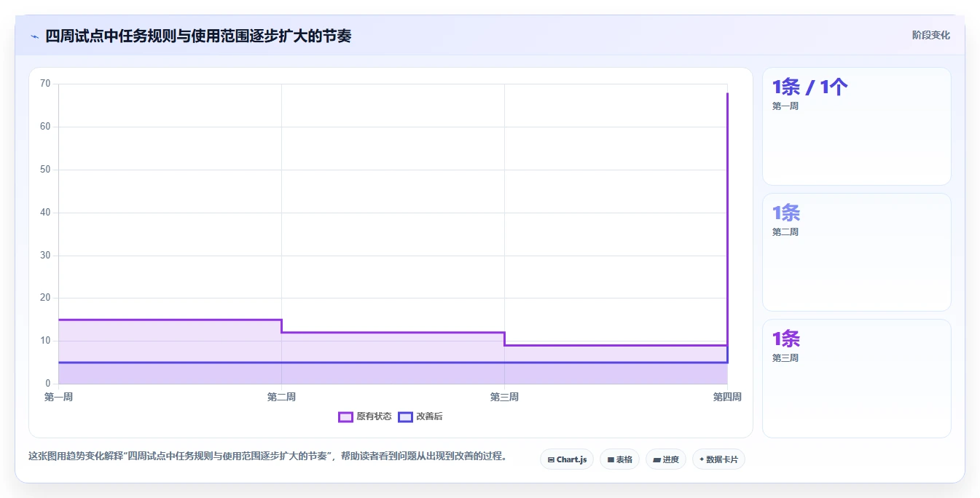Select the 数据卡片 chip
The height and width of the screenshot is (498, 980).
point(718,459)
